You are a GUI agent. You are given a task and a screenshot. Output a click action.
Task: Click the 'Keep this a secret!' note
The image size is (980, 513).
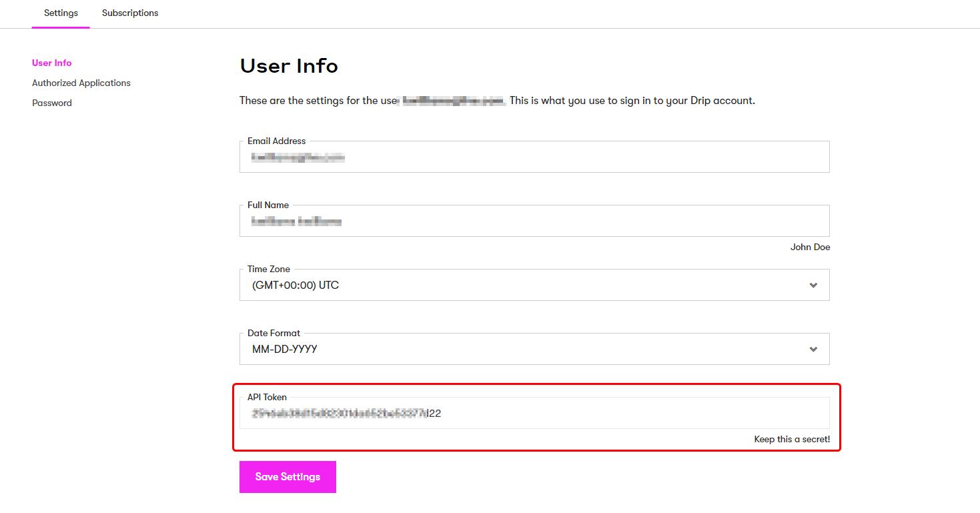coord(792,440)
